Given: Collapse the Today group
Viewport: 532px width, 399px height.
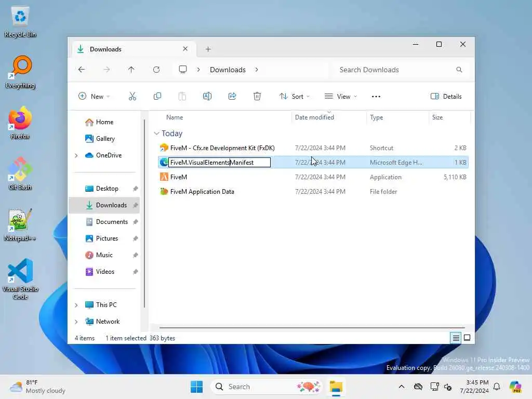Looking at the screenshot, I should (x=156, y=134).
